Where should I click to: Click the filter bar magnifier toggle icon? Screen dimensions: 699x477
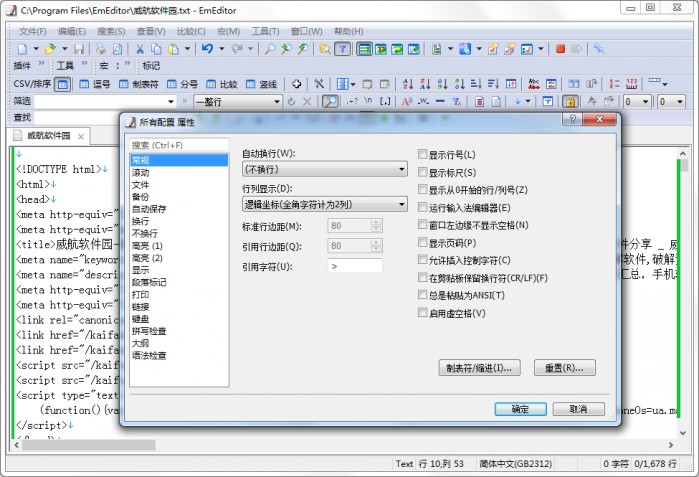click(x=330, y=102)
